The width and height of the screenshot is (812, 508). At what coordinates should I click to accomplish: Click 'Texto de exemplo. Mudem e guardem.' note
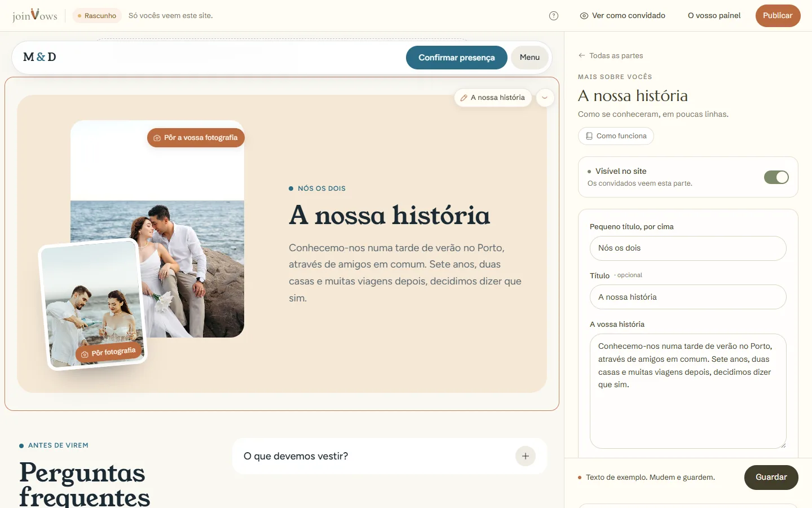(x=650, y=478)
